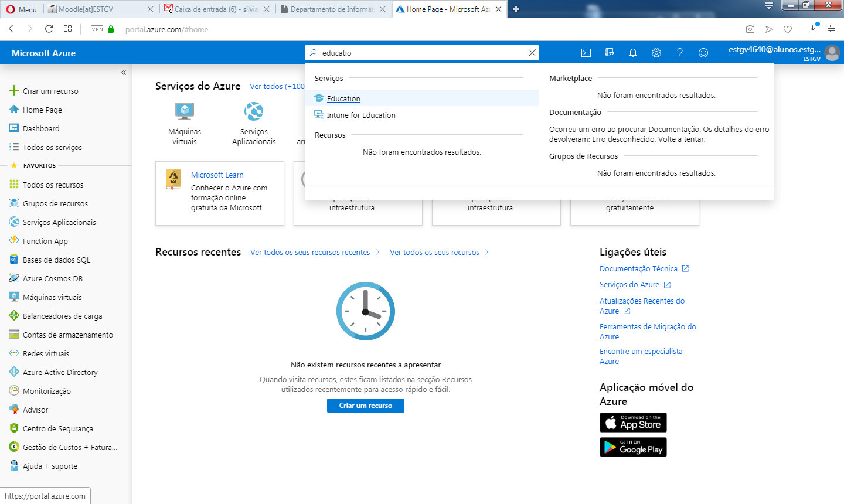Viewport: 844px width, 504px height.
Task: Open the Microsoft Learn card
Action: coord(220,193)
